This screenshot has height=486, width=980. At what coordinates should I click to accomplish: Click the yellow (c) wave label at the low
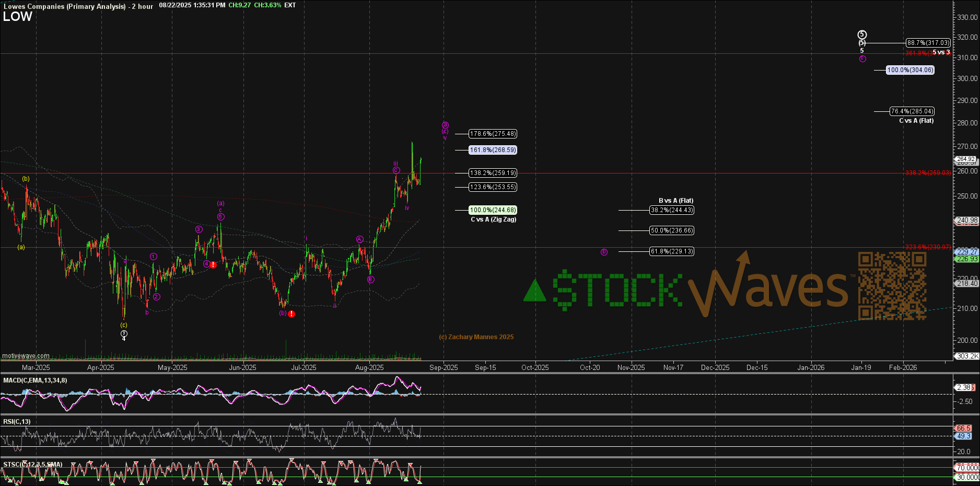124,325
